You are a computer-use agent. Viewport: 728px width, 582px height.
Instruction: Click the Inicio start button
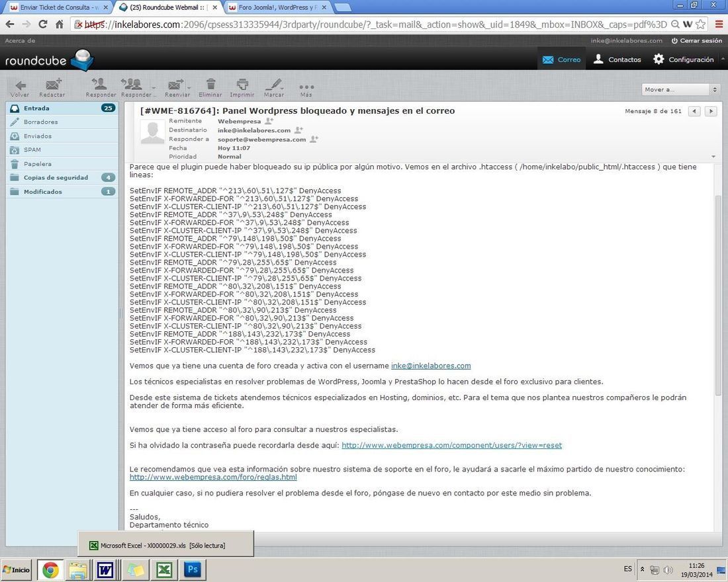pyautogui.click(x=17, y=569)
